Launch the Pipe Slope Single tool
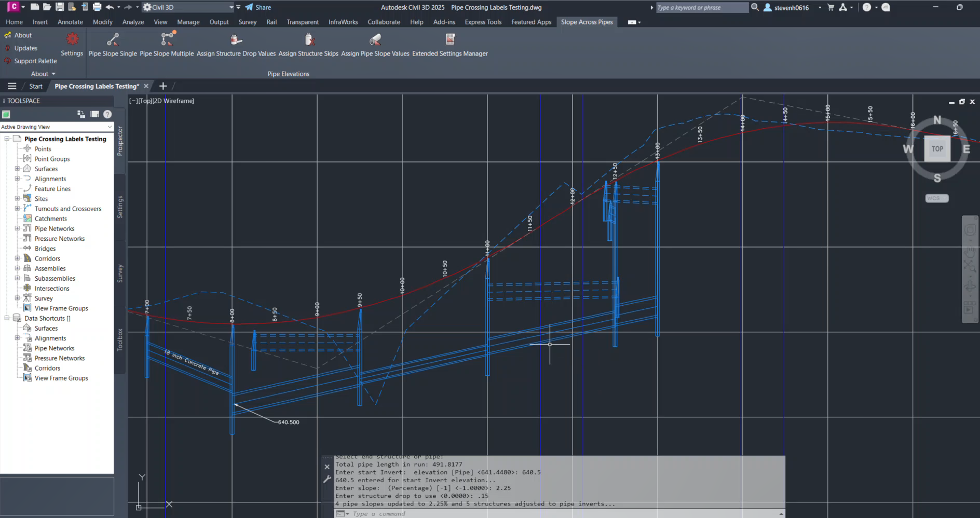980x518 pixels. tap(113, 45)
